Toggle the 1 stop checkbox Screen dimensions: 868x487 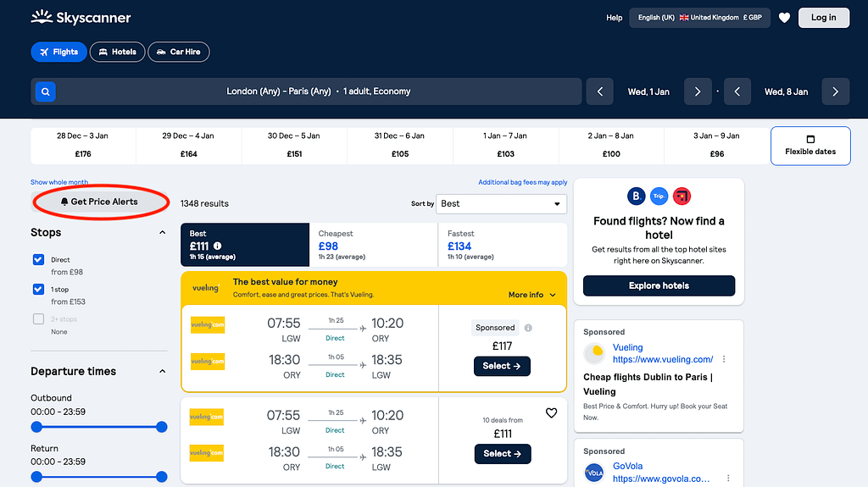38,289
